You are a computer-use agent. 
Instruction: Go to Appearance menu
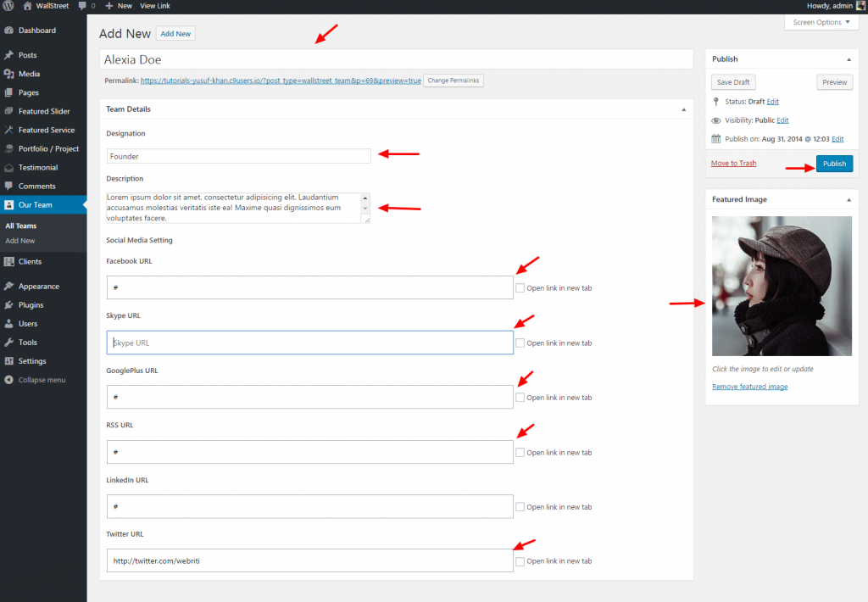click(x=39, y=287)
